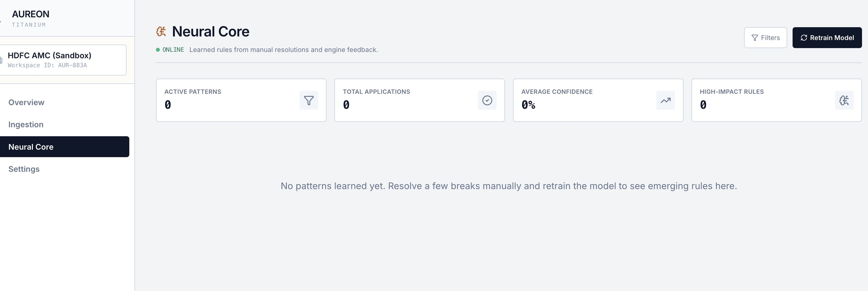Viewport: 868px width, 291px height.
Task: Click the refresh icon inside Retrain Model button
Action: 805,38
